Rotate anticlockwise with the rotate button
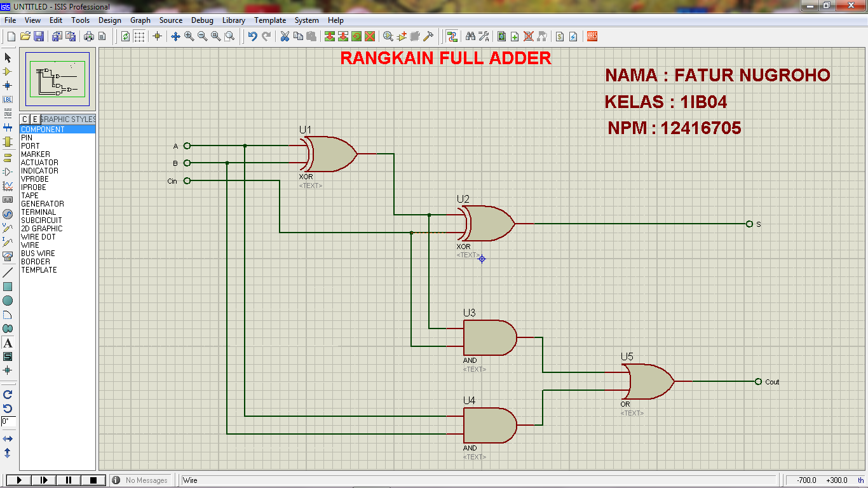Image resolution: width=868 pixels, height=488 pixels. [8, 408]
